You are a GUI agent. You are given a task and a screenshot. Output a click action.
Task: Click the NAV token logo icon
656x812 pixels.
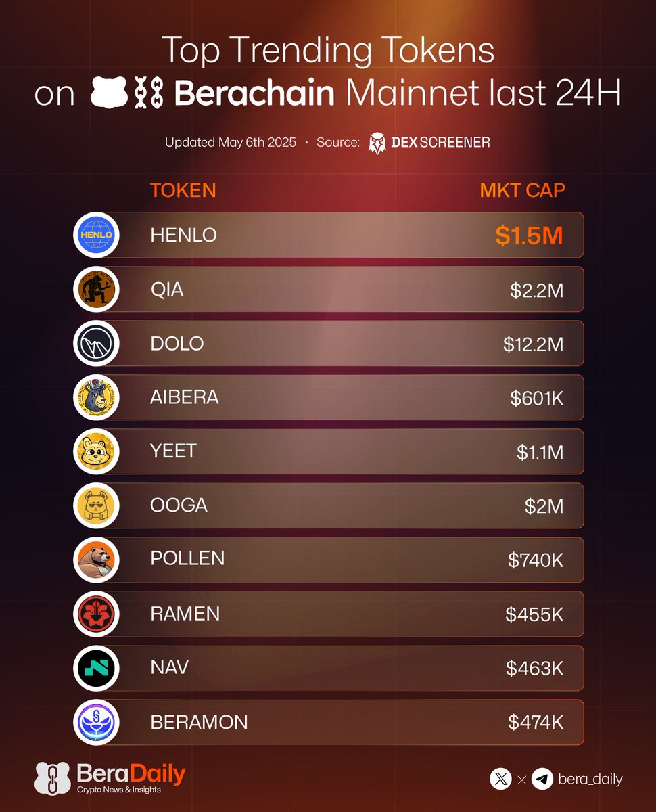point(96,668)
